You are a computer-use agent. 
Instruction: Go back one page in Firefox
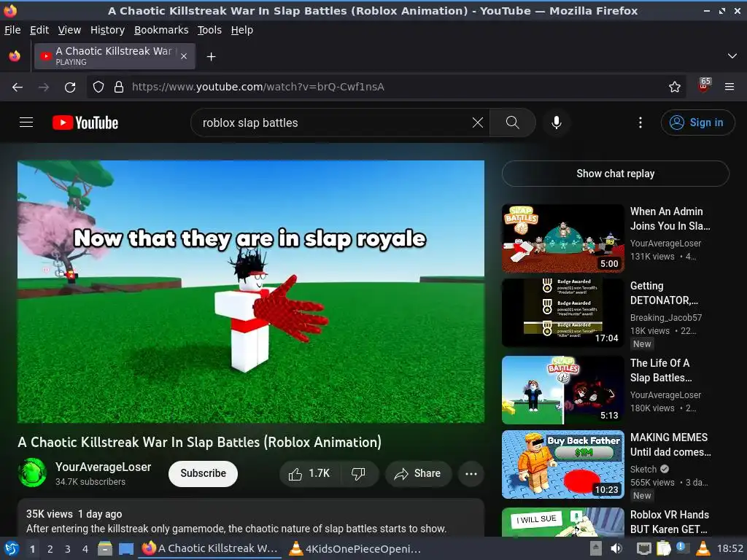click(x=18, y=87)
